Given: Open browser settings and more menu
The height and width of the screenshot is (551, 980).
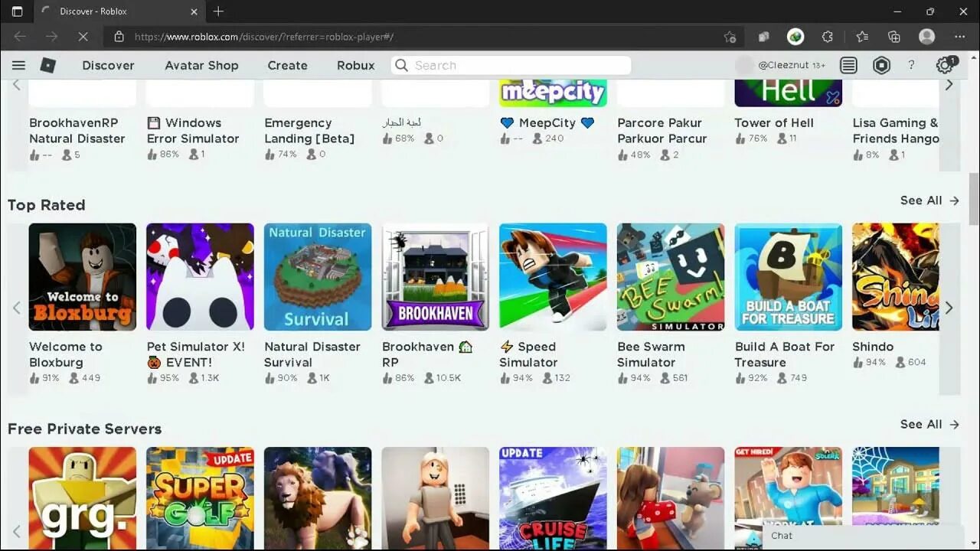Looking at the screenshot, I should click(960, 36).
